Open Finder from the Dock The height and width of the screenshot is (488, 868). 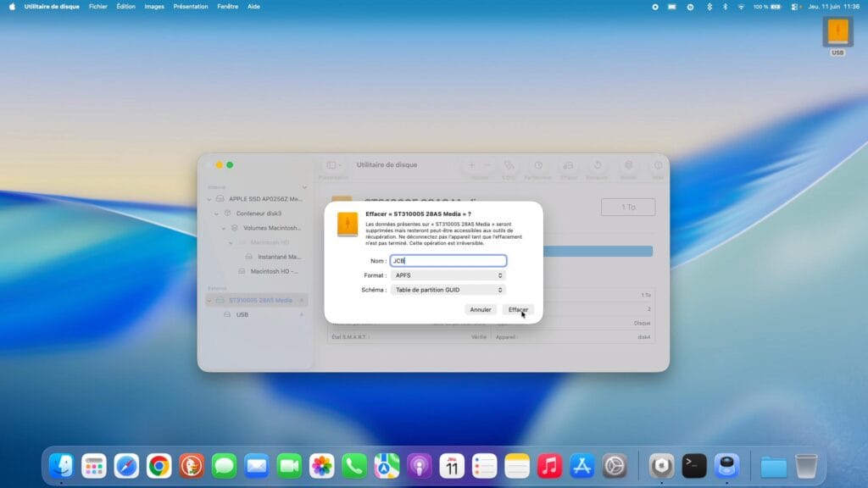61,466
